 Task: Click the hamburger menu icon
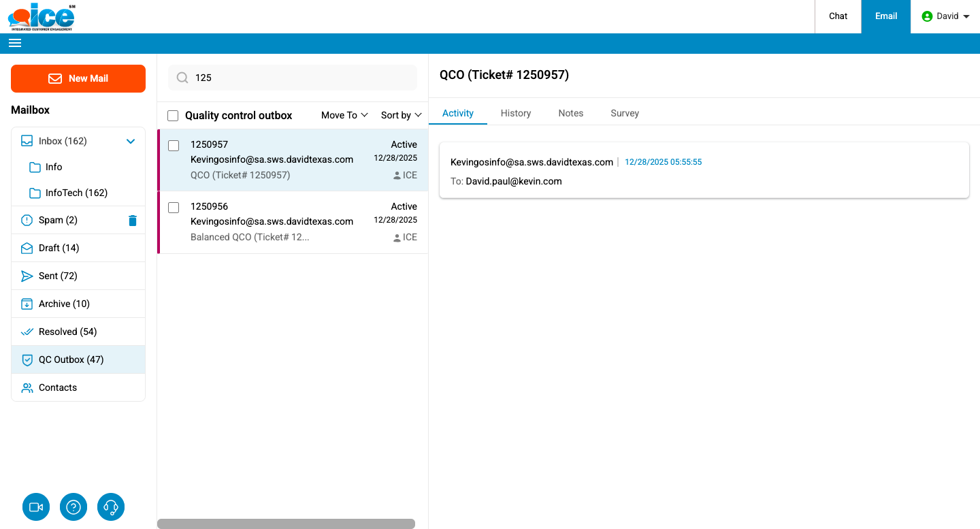15,43
